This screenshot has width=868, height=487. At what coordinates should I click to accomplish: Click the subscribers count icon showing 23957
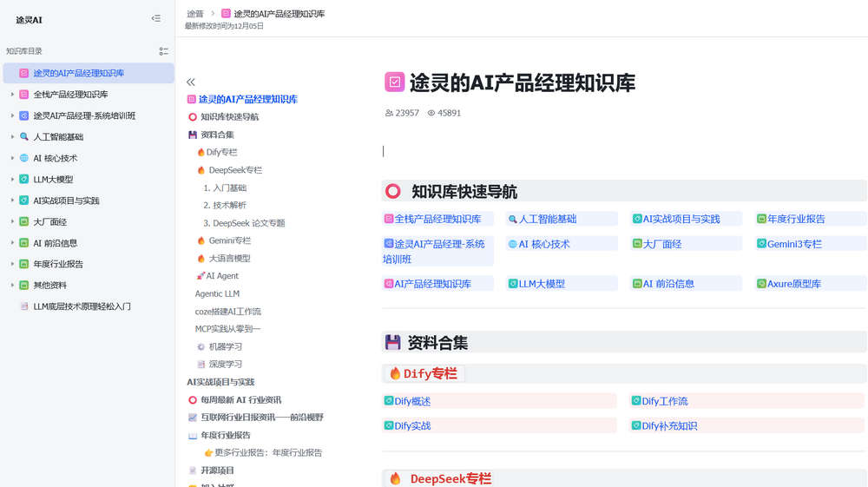(389, 113)
